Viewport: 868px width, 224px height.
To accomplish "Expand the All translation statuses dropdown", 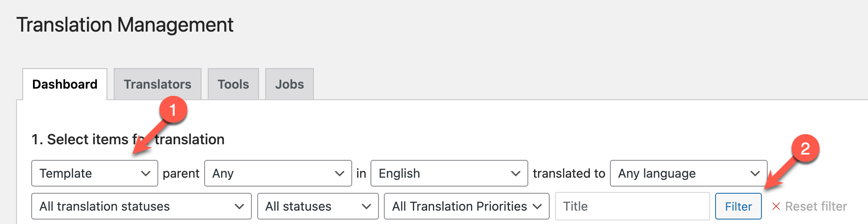I will pyautogui.click(x=141, y=206).
